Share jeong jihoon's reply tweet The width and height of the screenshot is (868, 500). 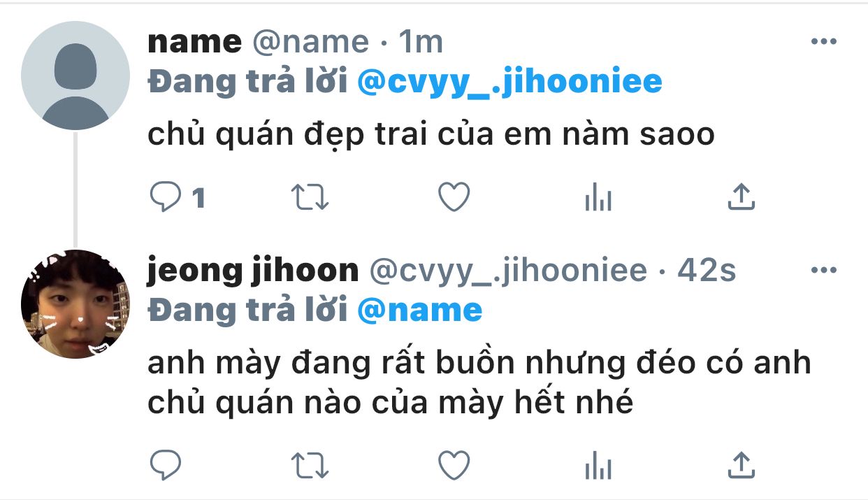tap(741, 464)
